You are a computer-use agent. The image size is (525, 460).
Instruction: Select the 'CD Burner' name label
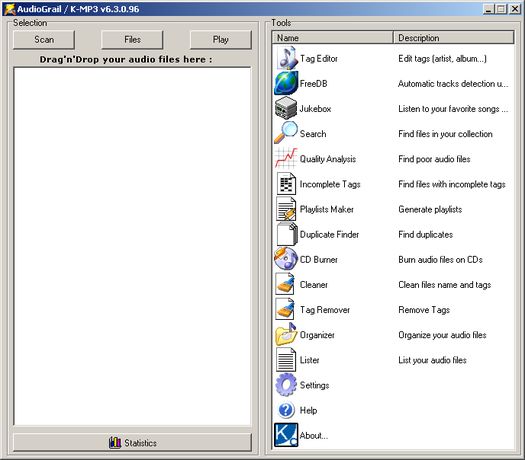tap(318, 259)
